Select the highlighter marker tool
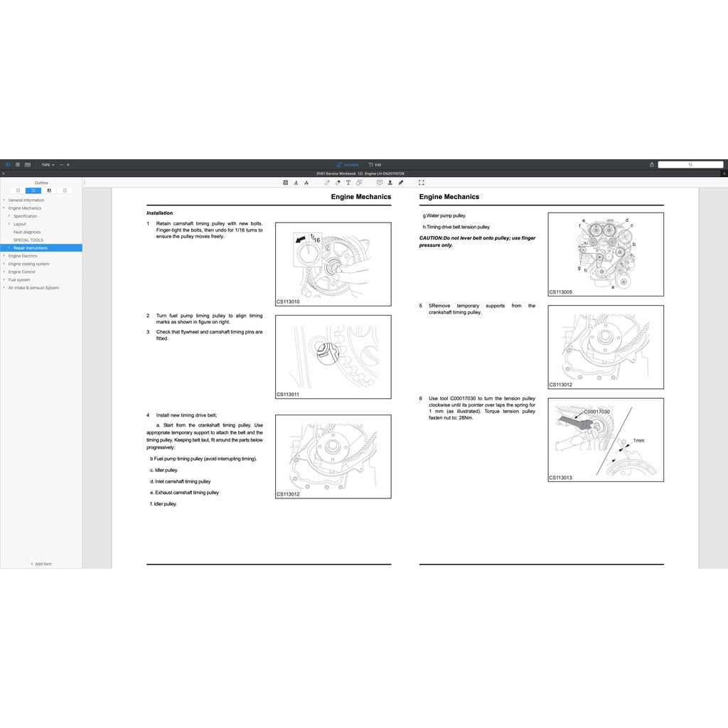Image resolution: width=728 pixels, height=728 pixels. 337,182
